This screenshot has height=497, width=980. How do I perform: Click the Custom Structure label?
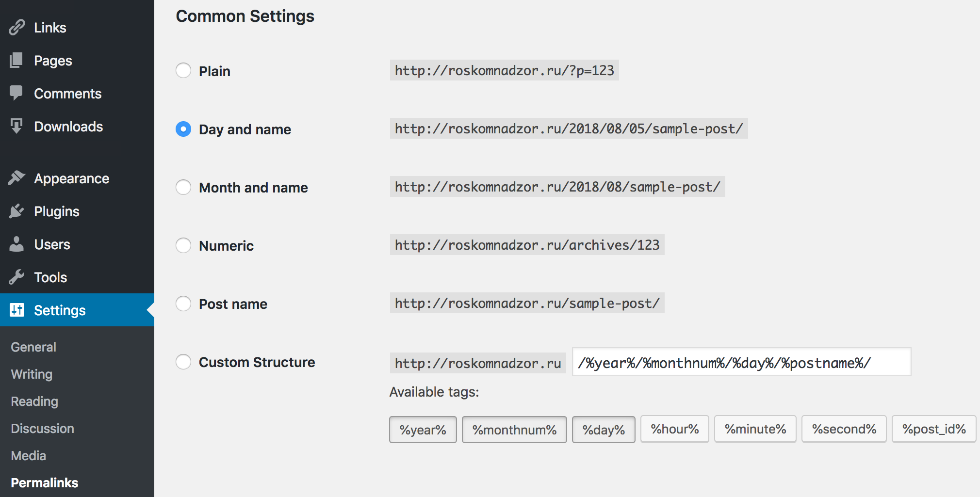[257, 362]
